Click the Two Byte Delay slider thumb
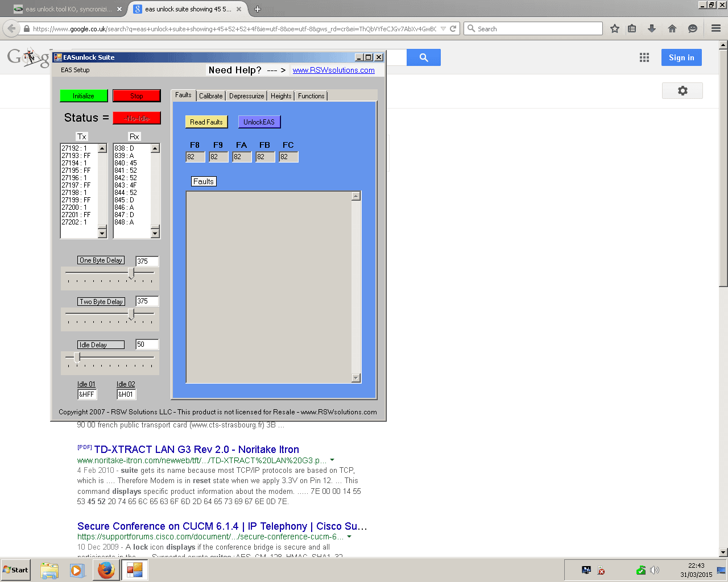This screenshot has width=728, height=582. (x=131, y=314)
